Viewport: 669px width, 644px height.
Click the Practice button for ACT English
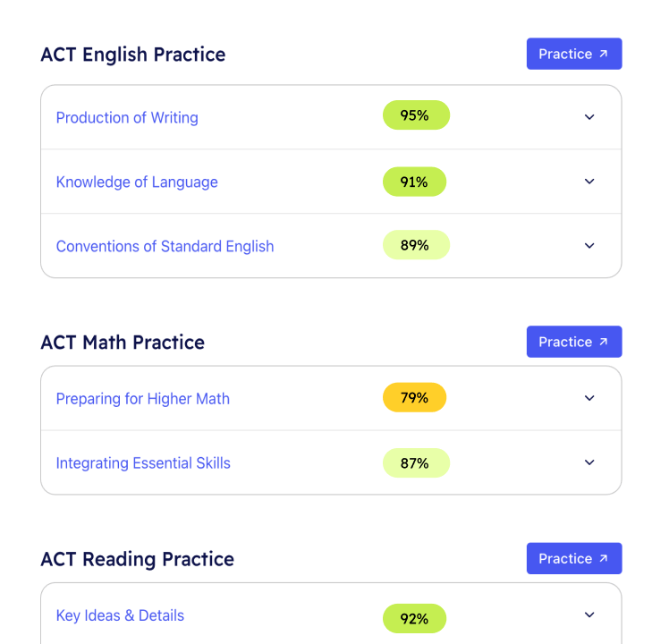pos(573,54)
